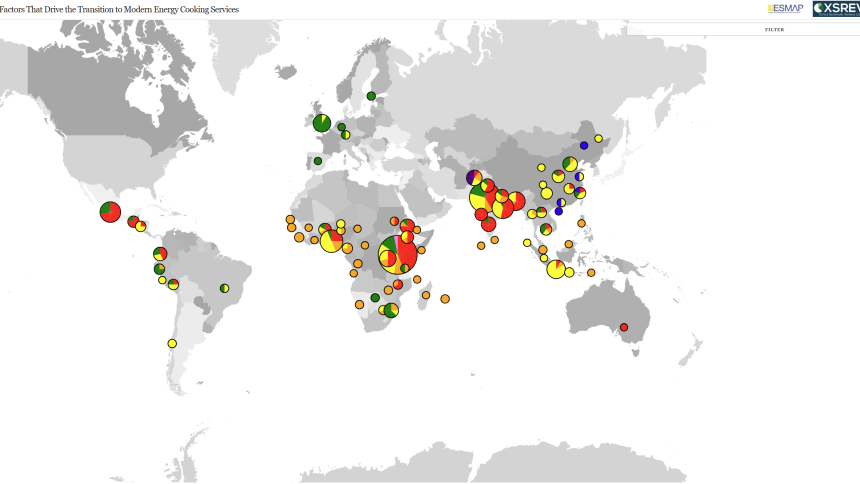The height and width of the screenshot is (484, 860).
Task: Open the FILTER panel
Action: coord(774,30)
